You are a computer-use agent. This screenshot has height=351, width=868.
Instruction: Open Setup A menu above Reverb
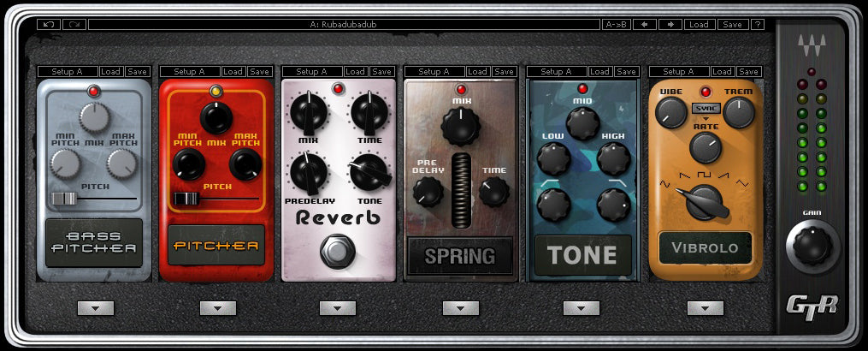(312, 72)
